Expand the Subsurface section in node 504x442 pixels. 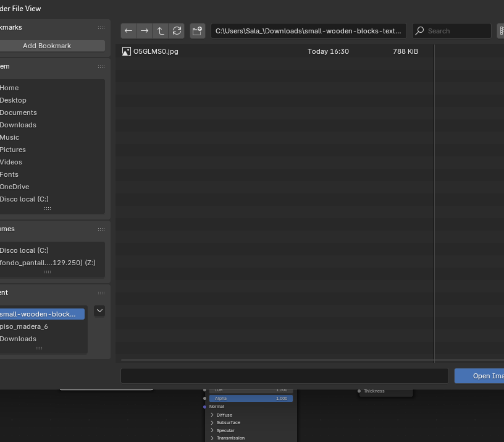(x=212, y=423)
